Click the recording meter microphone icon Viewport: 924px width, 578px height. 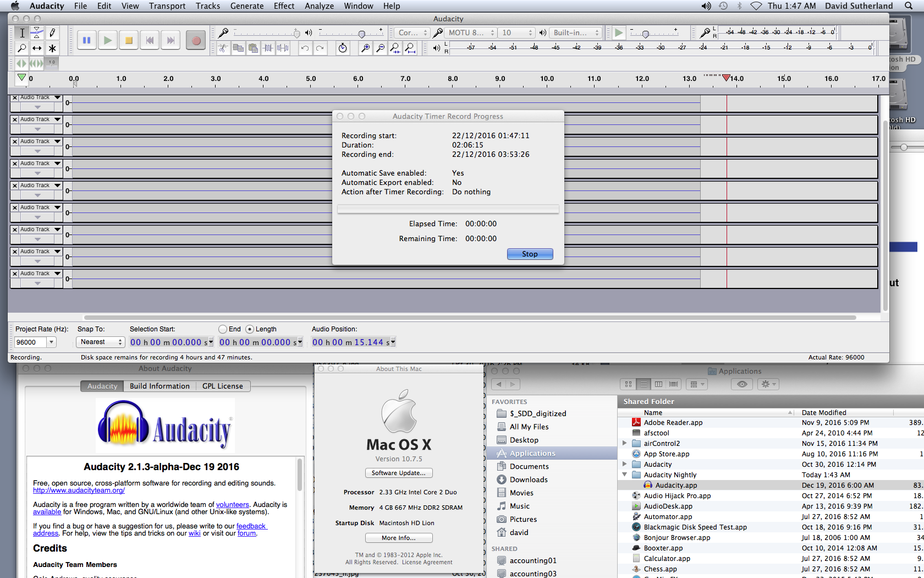[705, 33]
